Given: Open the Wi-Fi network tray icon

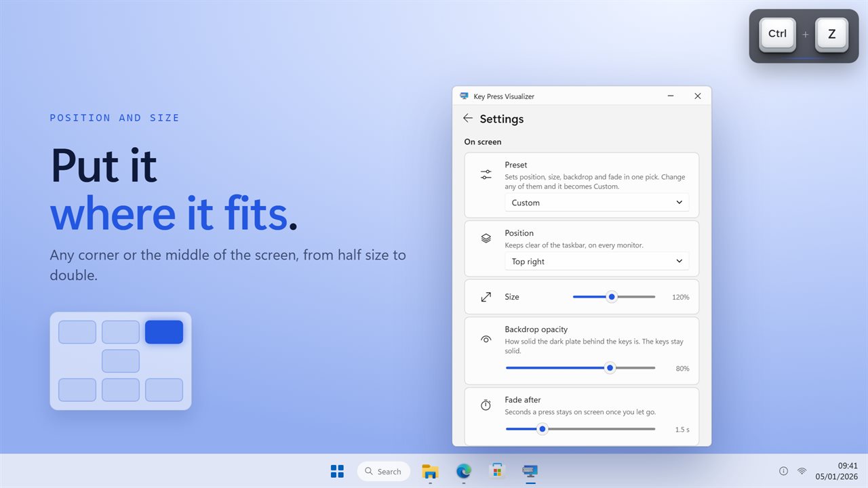Looking at the screenshot, I should 802,471.
